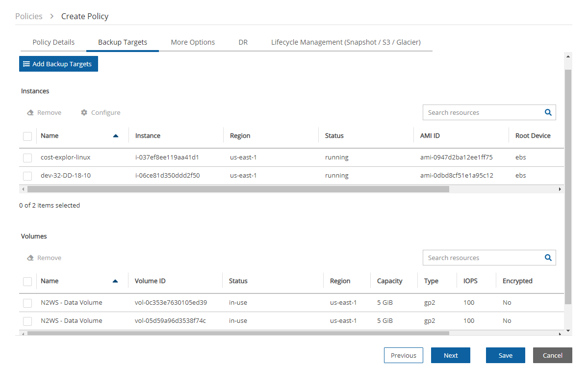This screenshot has width=588, height=369.
Task: Click the Volumes search magnifier icon
Action: 548,258
